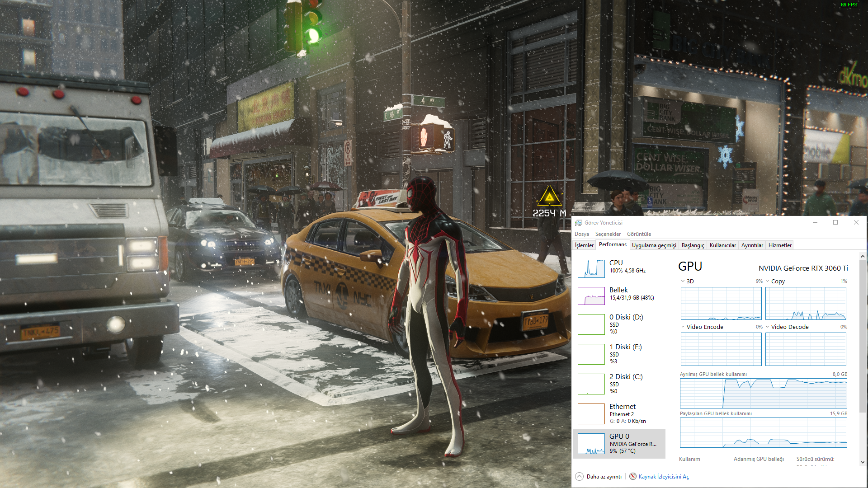Open the Video Decode engine dropdown

pyautogui.click(x=767, y=327)
